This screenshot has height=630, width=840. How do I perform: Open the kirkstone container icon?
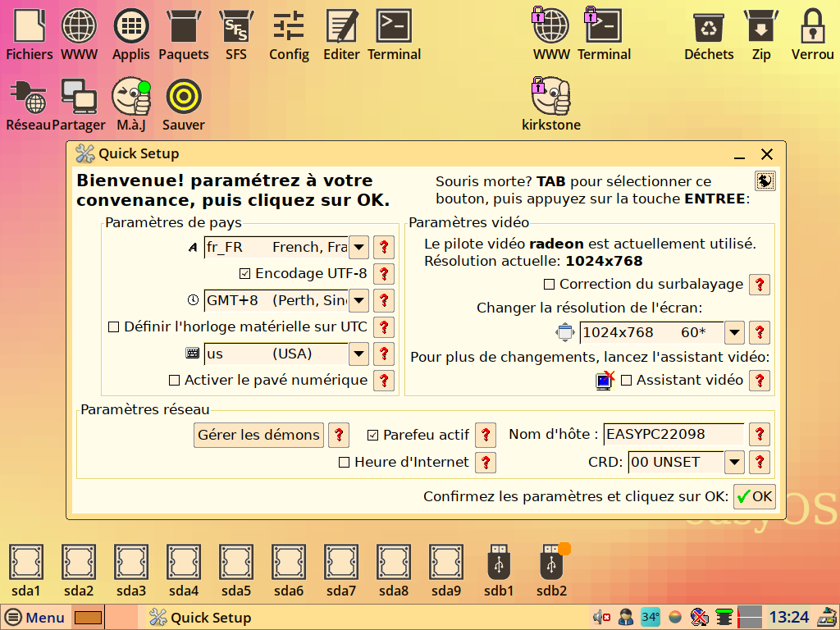[550, 98]
